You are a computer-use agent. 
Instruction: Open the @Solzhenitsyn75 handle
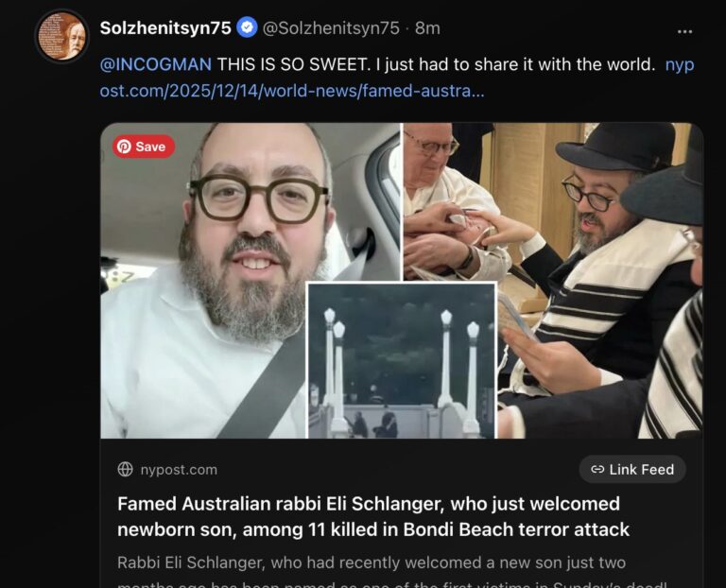331,28
